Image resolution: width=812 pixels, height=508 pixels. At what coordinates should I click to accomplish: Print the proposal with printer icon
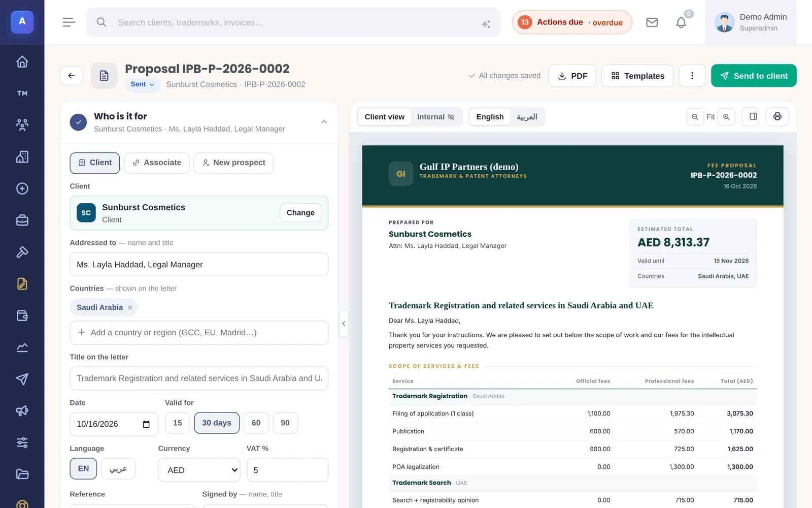pos(777,117)
